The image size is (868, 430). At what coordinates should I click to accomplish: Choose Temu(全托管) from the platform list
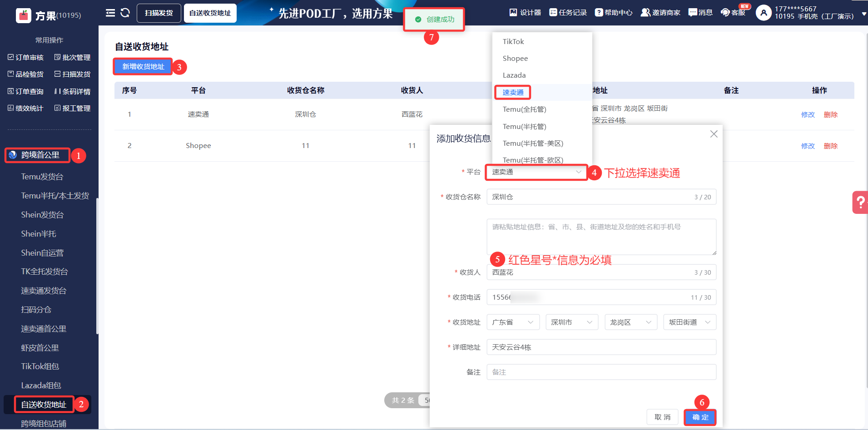coord(542,109)
